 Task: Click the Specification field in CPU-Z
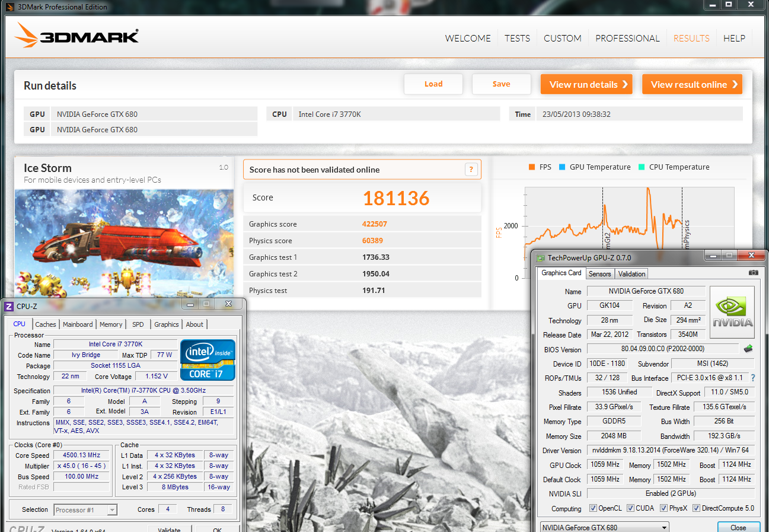(144, 390)
